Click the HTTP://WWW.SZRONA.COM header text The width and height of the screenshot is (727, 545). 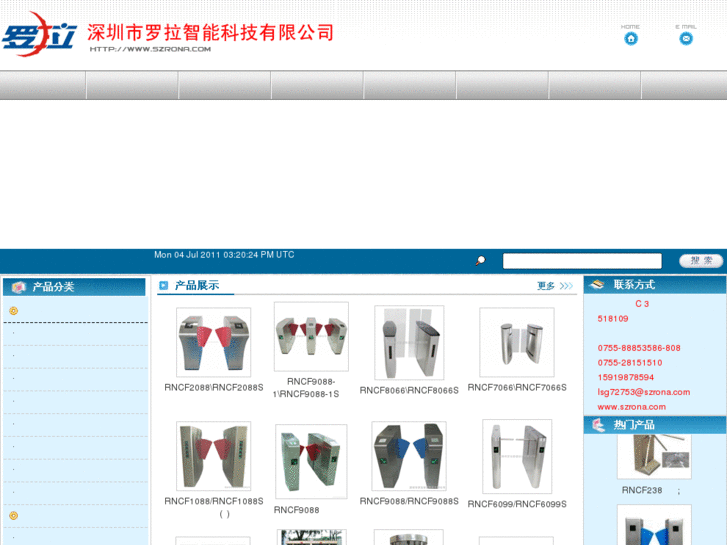[150, 49]
